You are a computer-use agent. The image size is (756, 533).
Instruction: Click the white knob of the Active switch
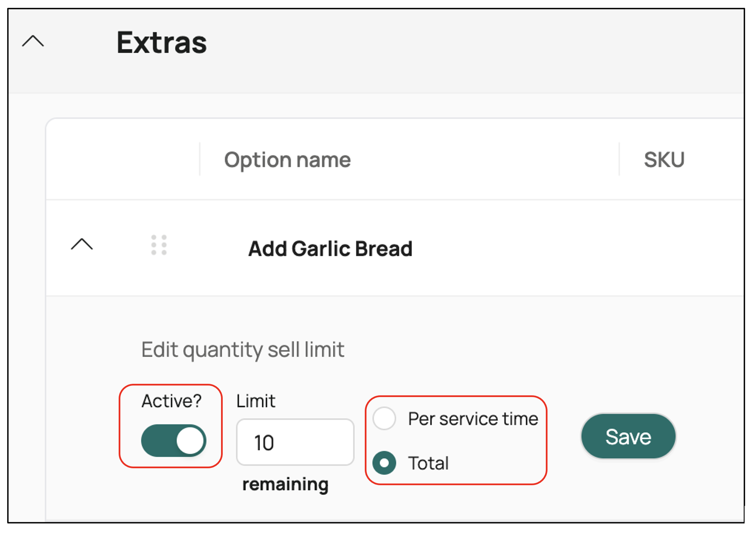tap(190, 440)
